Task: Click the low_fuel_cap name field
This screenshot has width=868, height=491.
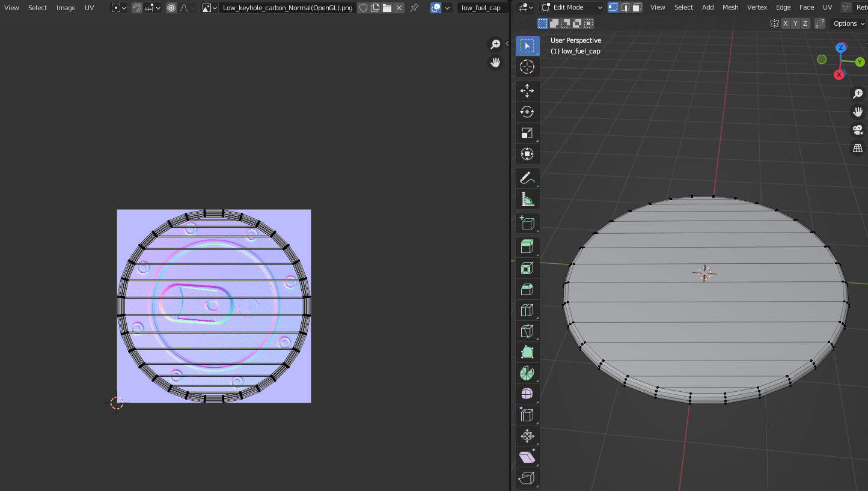Action: (x=481, y=8)
